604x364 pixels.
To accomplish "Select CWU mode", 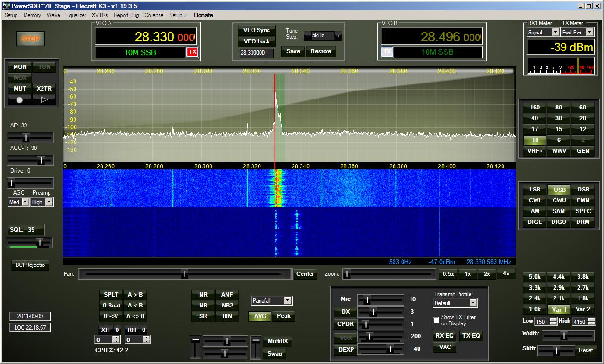I will point(559,200).
